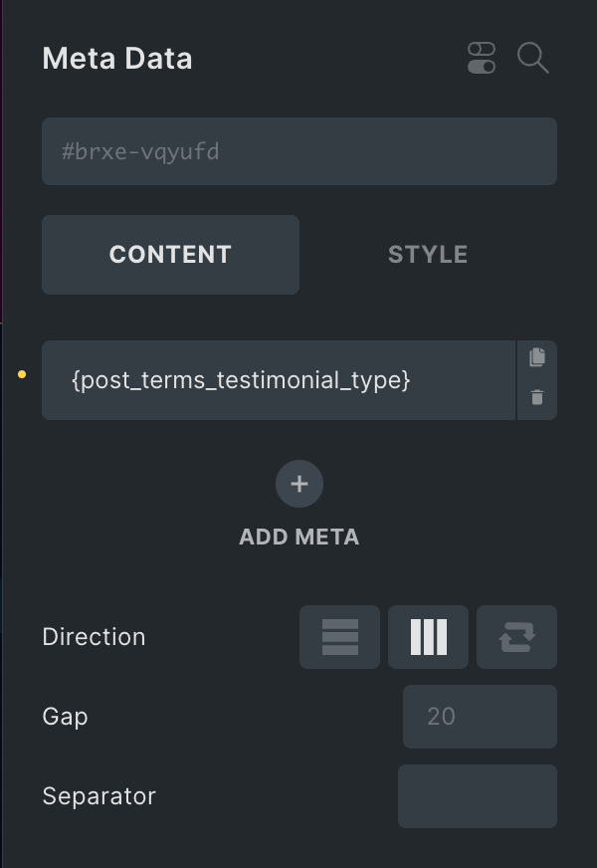The height and width of the screenshot is (868, 597).
Task: Set direction to horizontal columns
Action: (428, 637)
